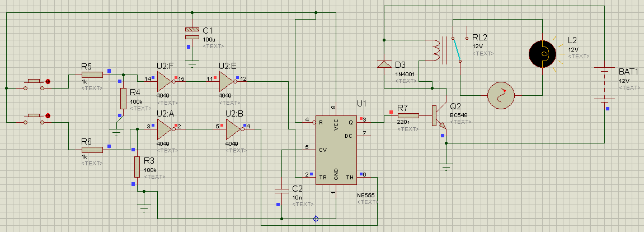Select battery BAT1 symbol
The height and width of the screenshot is (232, 644).
pyautogui.click(x=604, y=85)
